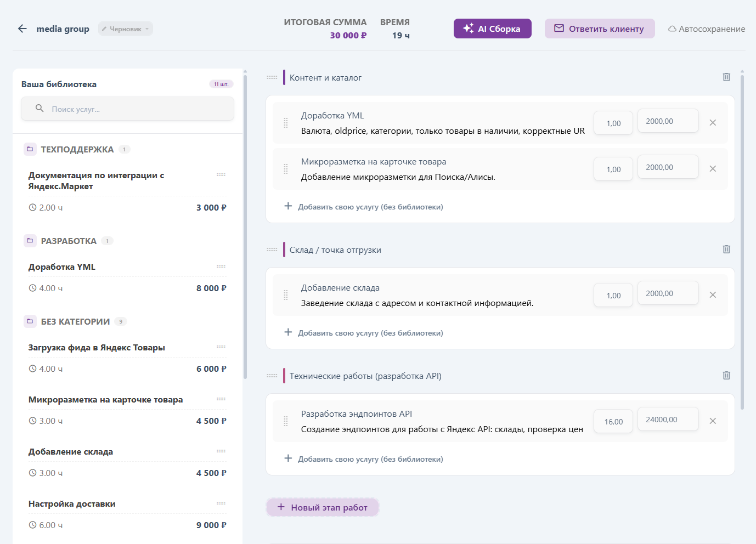Open the Черновик status dropdown
Screen dimensions: 756x544
(126, 29)
